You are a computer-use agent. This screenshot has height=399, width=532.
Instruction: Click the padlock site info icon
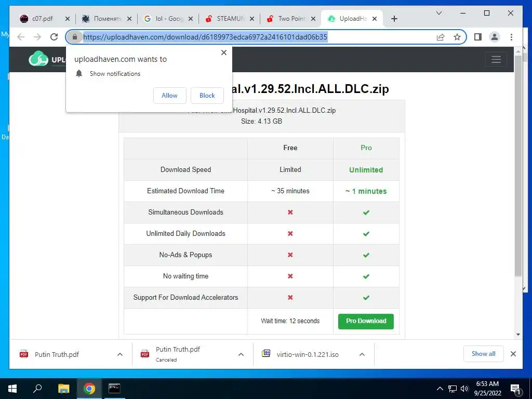75,37
